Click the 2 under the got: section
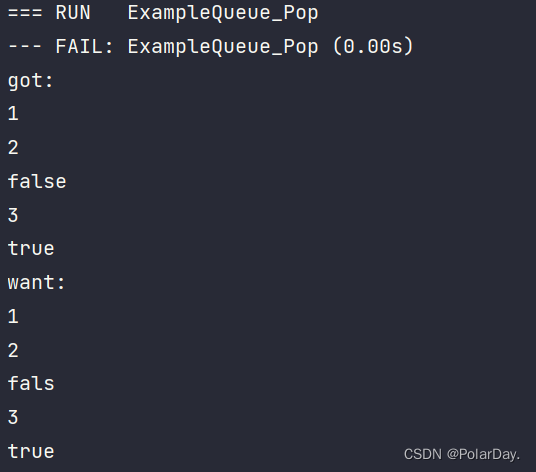The height and width of the screenshot is (472, 536). pos(13,148)
